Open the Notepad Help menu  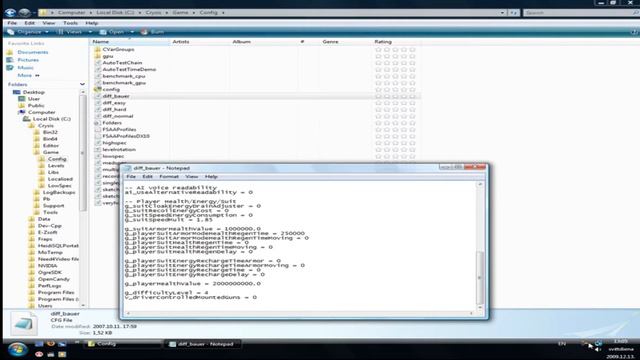(211, 177)
